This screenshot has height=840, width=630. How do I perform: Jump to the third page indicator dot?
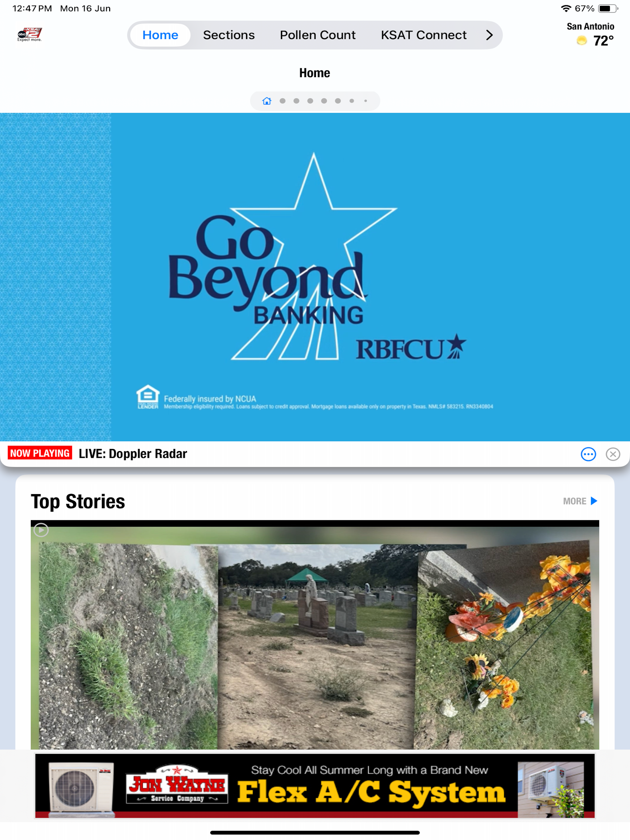tap(296, 101)
